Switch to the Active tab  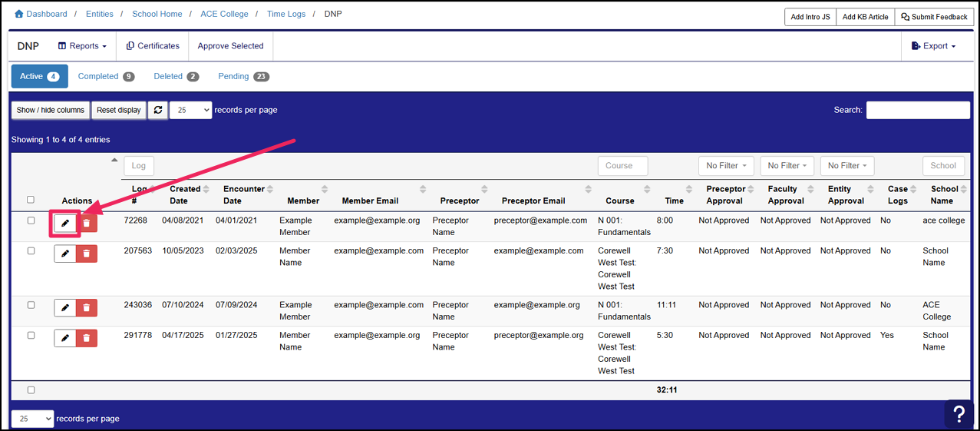click(x=40, y=76)
